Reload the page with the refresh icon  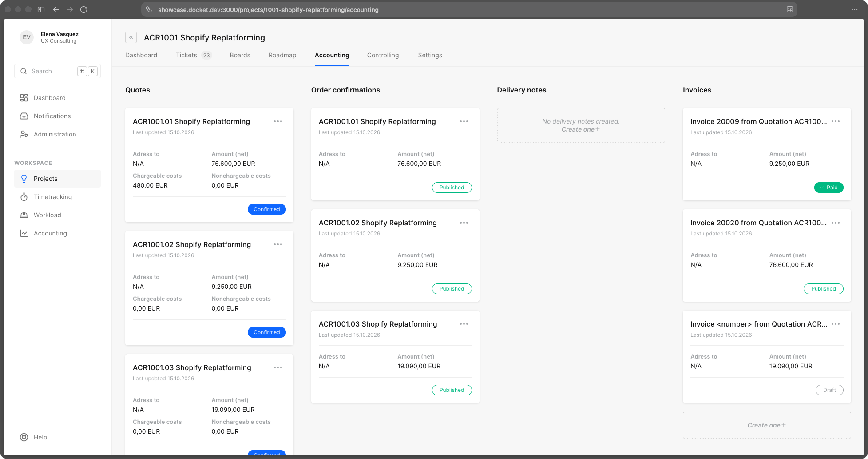coord(83,9)
